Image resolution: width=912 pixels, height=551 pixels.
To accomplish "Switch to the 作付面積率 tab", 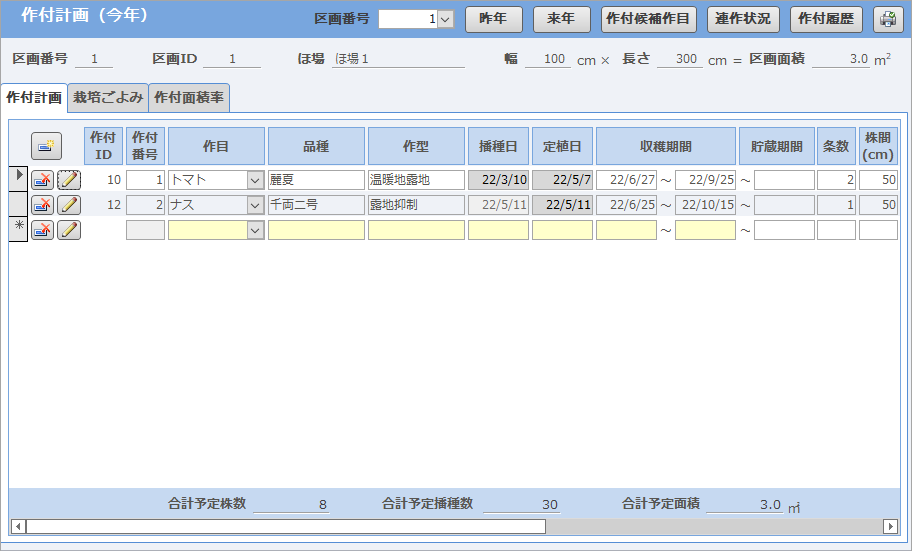I will point(189,98).
